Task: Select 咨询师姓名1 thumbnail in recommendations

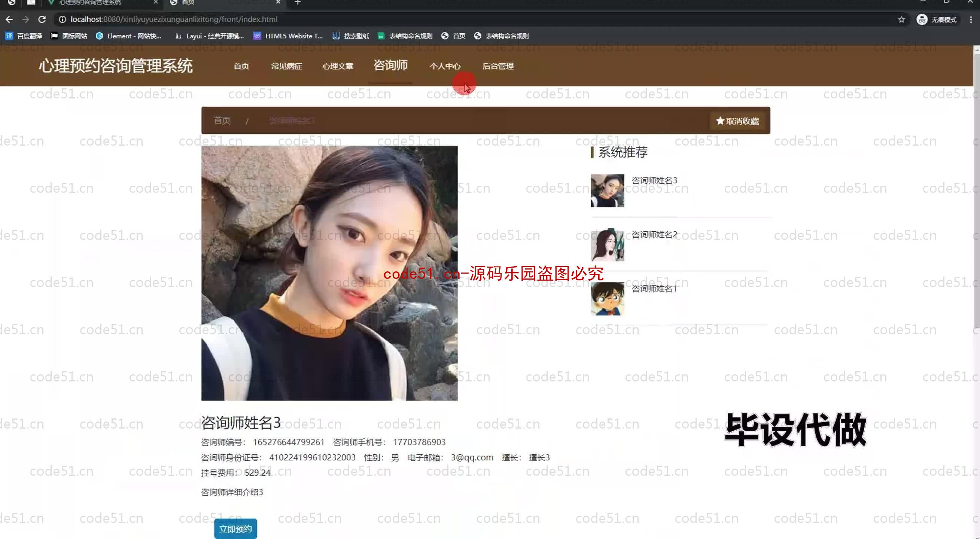Action: [x=607, y=299]
